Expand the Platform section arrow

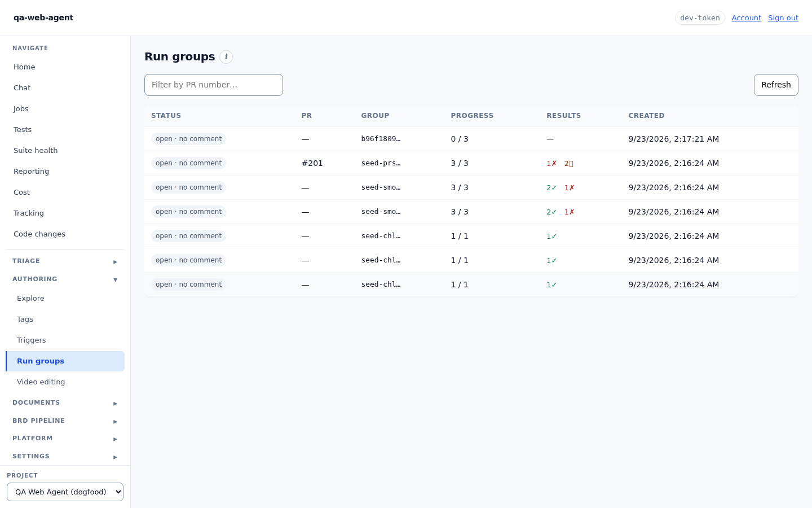point(115,439)
